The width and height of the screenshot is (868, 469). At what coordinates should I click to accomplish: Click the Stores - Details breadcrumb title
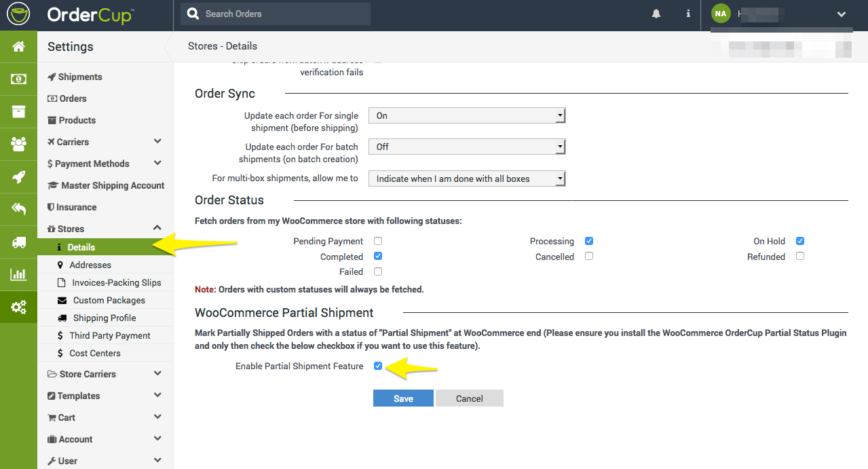[x=223, y=46]
